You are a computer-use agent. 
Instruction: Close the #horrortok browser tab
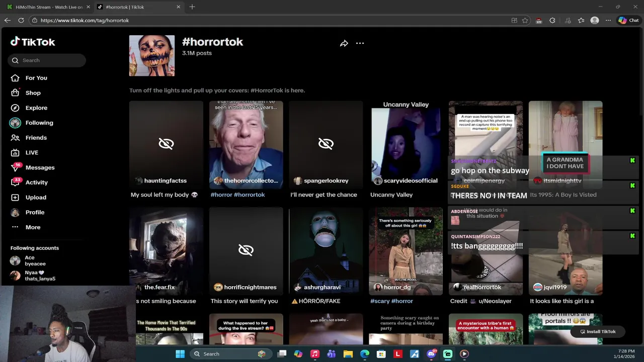[x=178, y=7]
